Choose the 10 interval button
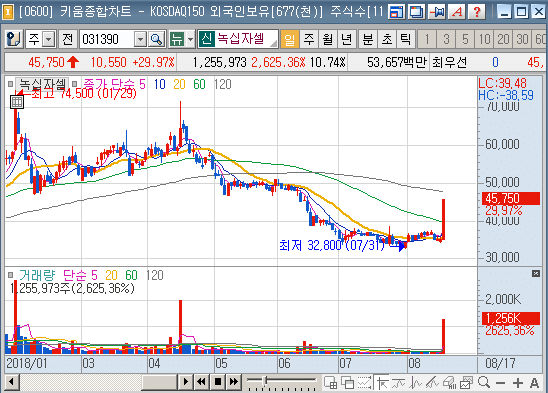The width and height of the screenshot is (548, 393). tap(484, 39)
